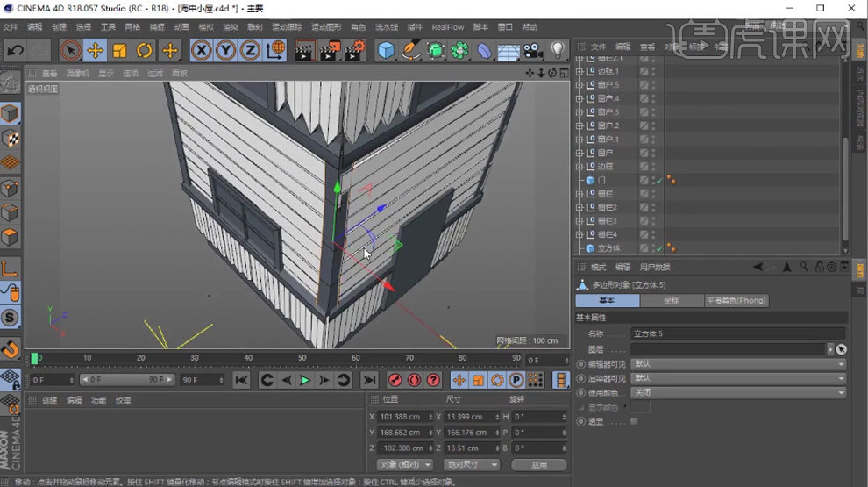
Task: Add a Cube primitive from toolbar
Action: pyautogui.click(x=386, y=51)
